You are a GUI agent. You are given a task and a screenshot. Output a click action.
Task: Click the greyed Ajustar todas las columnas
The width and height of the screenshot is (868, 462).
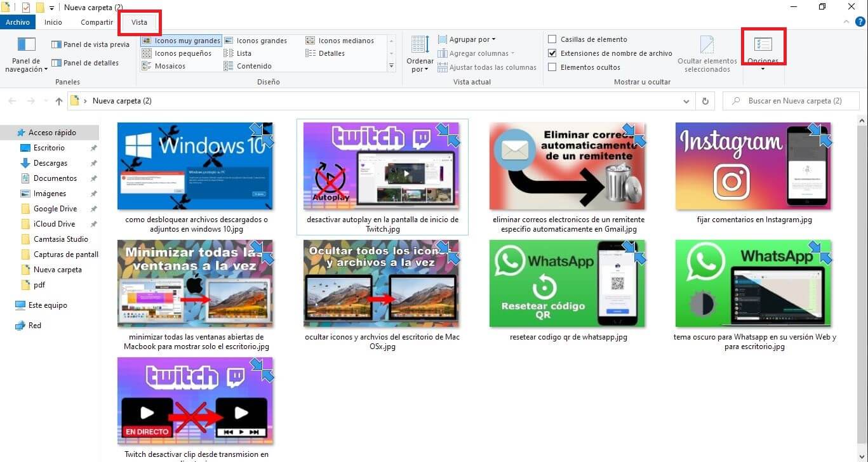[487, 67]
